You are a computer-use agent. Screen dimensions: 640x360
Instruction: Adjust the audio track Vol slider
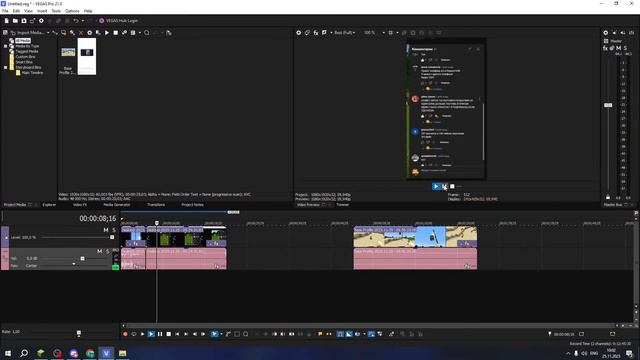(x=82, y=258)
